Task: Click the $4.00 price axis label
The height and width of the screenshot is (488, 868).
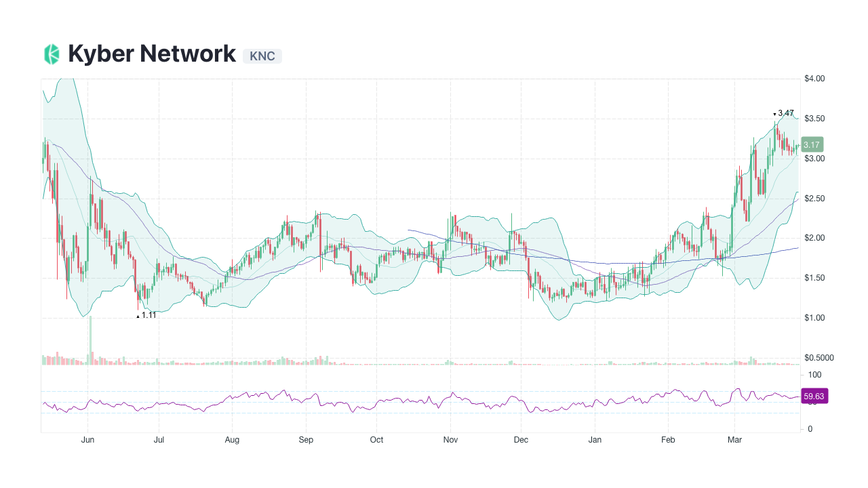Action: click(x=814, y=79)
